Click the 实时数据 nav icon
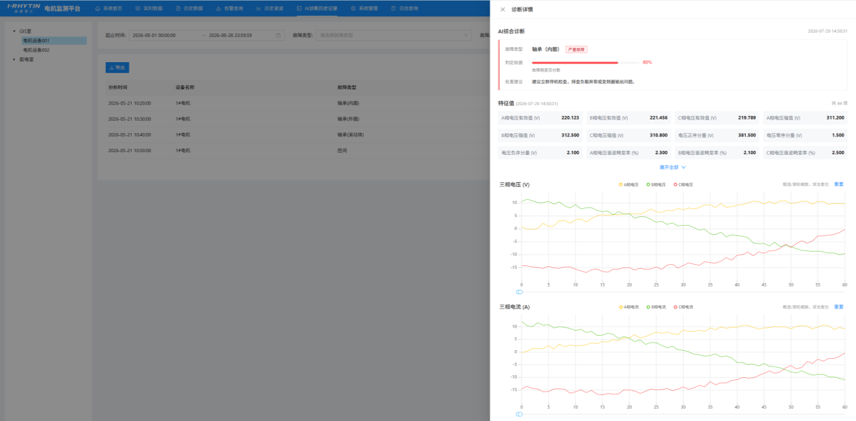The height and width of the screenshot is (421, 856). pyautogui.click(x=138, y=9)
